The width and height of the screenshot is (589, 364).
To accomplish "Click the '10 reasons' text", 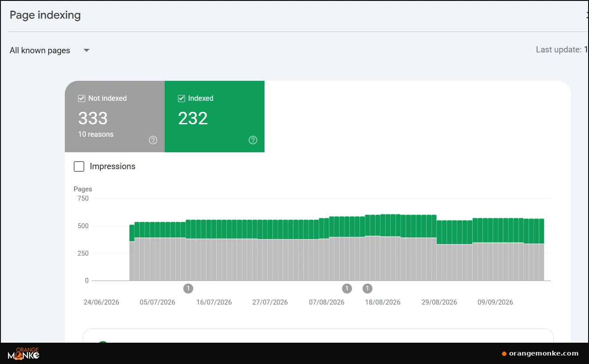I will (96, 134).
